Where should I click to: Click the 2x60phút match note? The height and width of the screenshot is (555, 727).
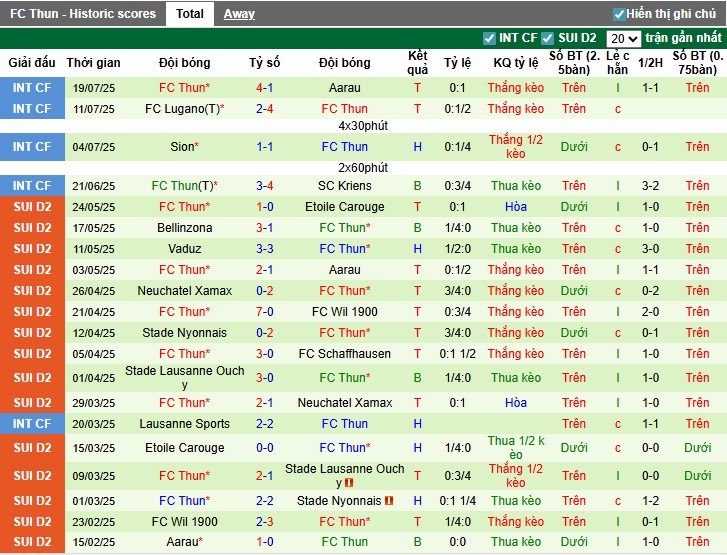(363, 168)
